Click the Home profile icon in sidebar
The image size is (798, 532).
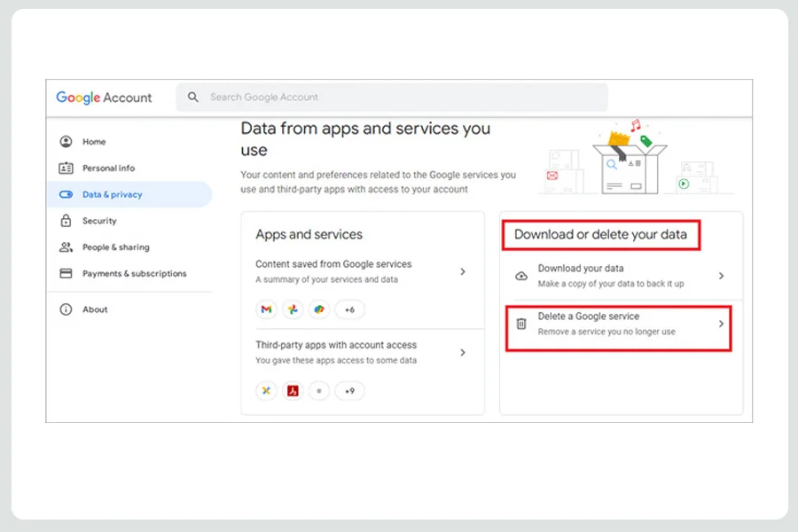click(66, 142)
